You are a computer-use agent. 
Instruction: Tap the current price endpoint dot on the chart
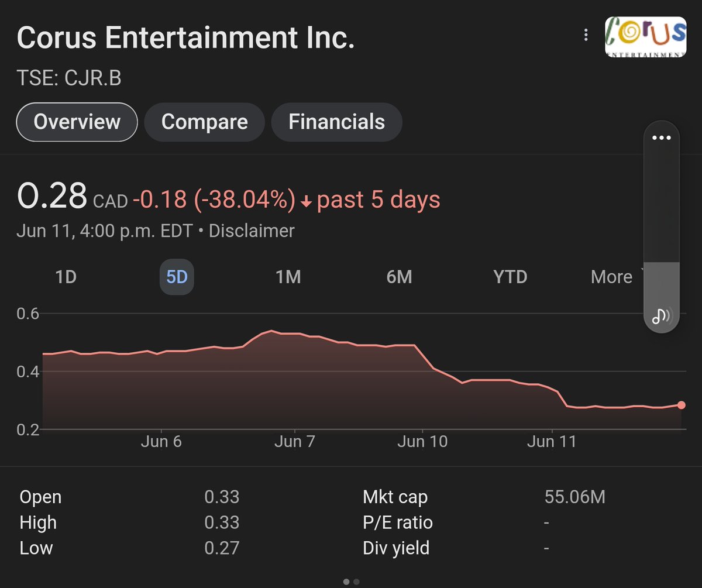pos(681,405)
